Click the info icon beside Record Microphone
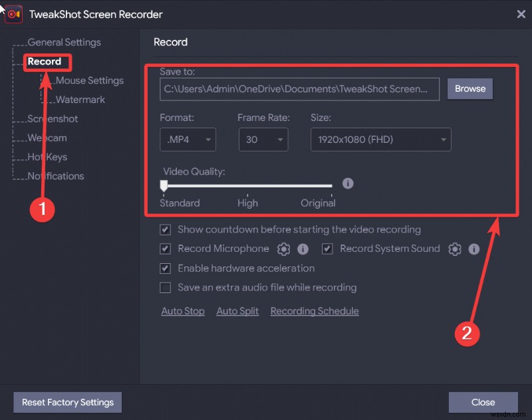532x420 pixels. (x=303, y=249)
